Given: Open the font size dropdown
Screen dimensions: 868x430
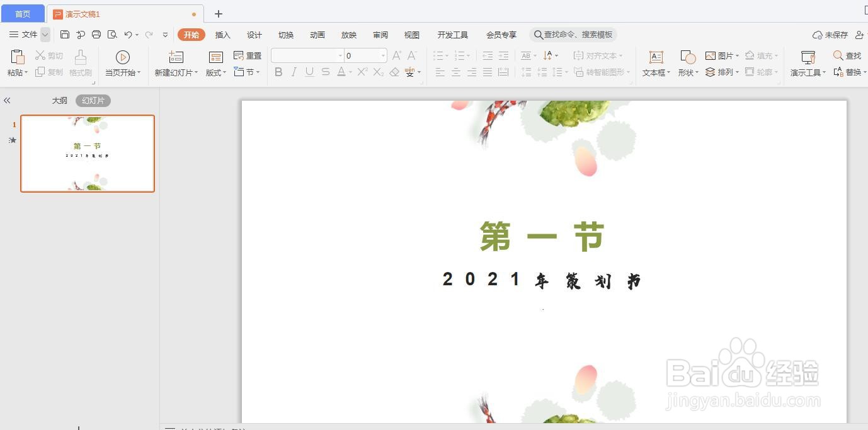Looking at the screenshot, I should pos(383,55).
